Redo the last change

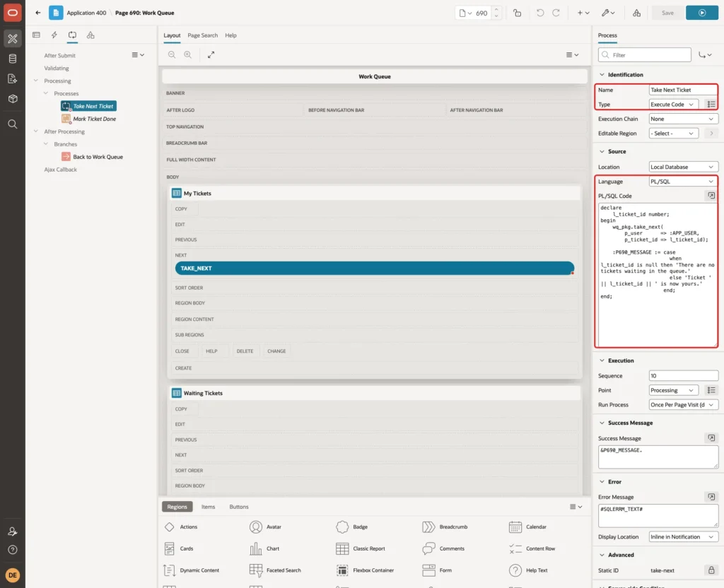click(x=556, y=13)
